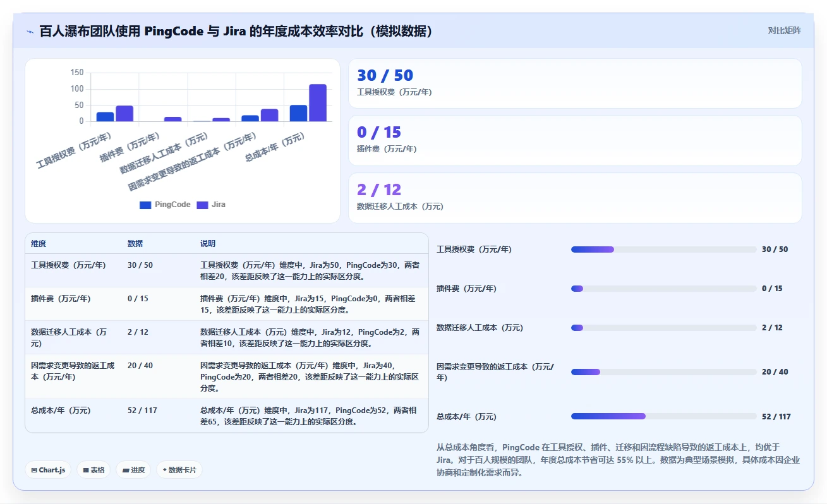Click the 说明 column header
The image size is (827, 504).
coord(208,244)
